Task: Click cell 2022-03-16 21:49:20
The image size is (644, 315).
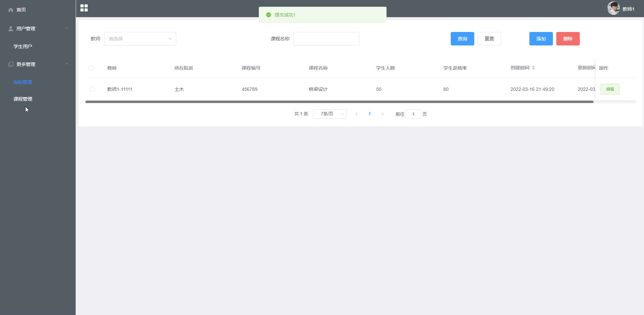Action: pos(532,89)
